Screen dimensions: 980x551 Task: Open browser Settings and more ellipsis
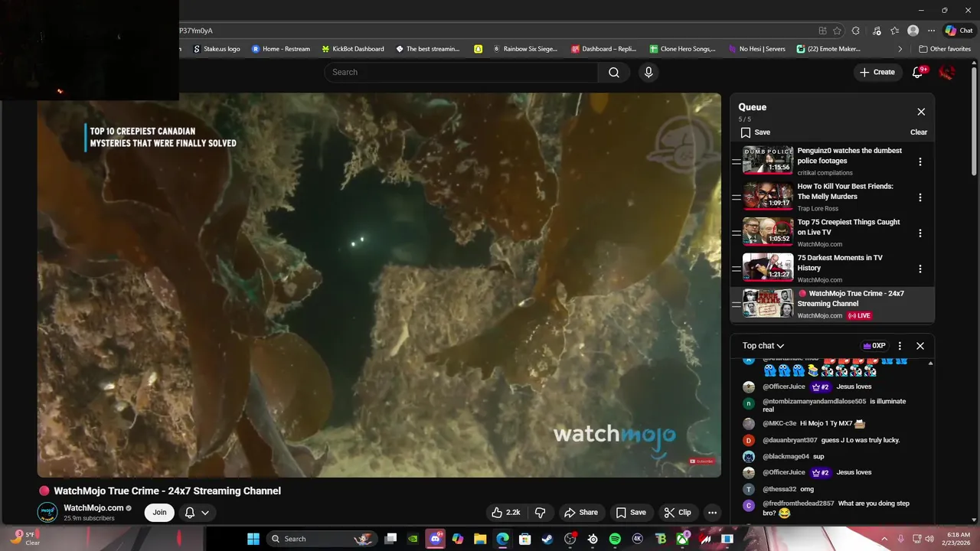(x=931, y=31)
